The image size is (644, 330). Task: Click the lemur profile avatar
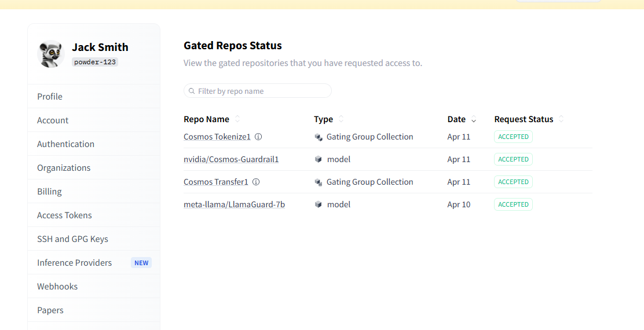[x=51, y=54]
